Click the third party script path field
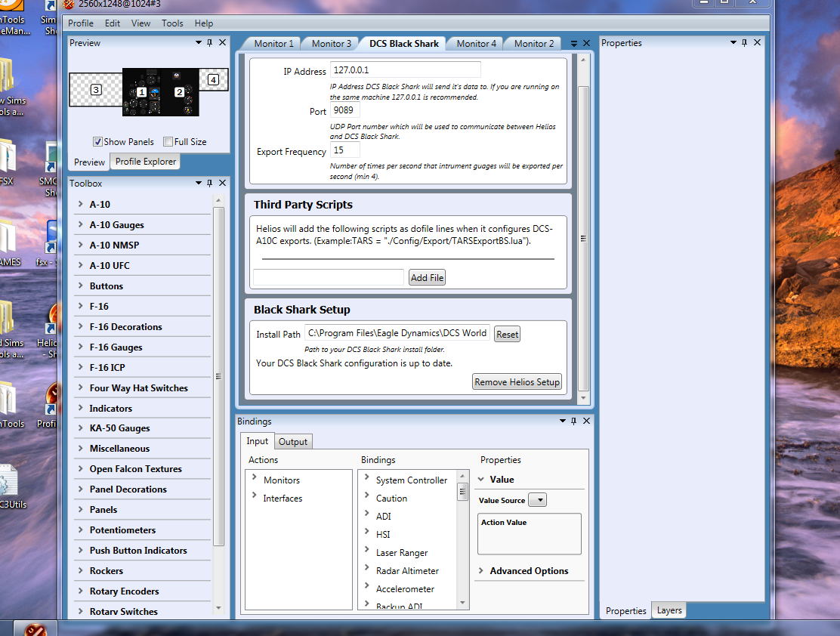Screen dimensions: 840x636 point(329,277)
